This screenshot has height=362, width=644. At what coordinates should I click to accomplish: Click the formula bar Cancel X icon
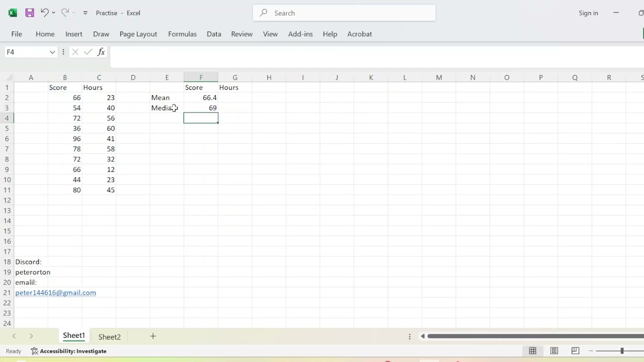pyautogui.click(x=75, y=52)
